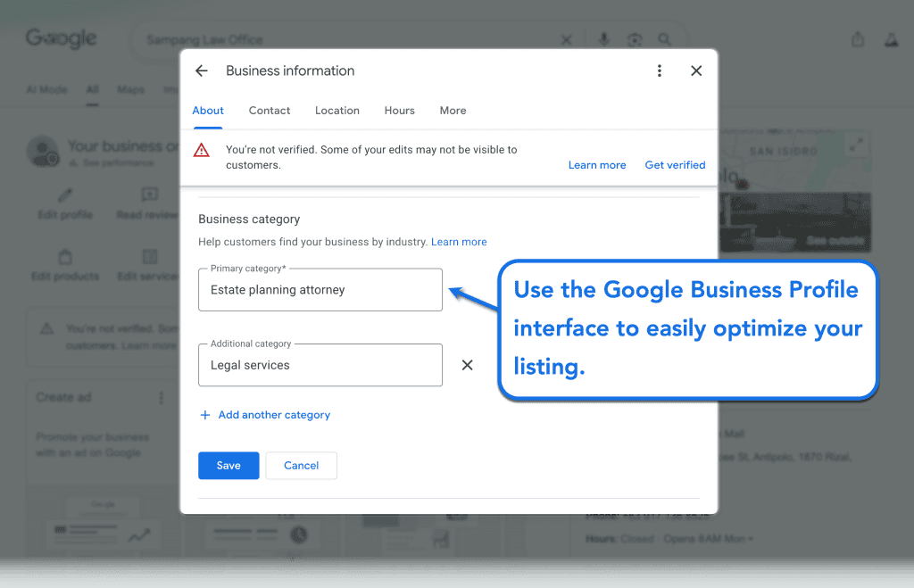Open the Google Labs flask icon

tap(892, 39)
